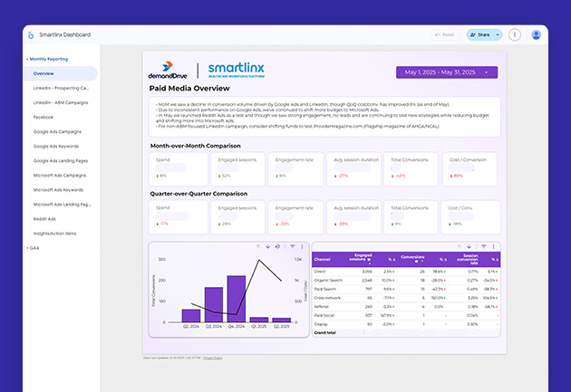Collapse the Monthly Reporting section

[x=47, y=59]
